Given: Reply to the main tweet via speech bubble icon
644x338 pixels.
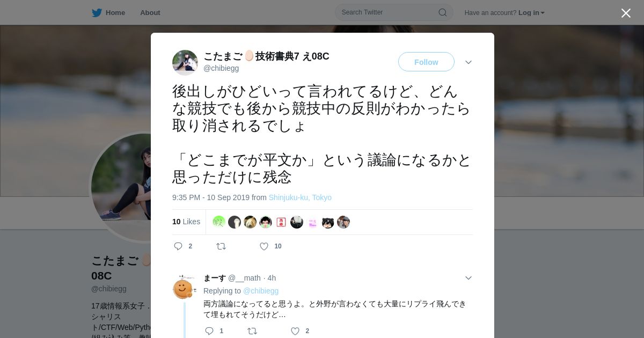Looking at the screenshot, I should [178, 246].
